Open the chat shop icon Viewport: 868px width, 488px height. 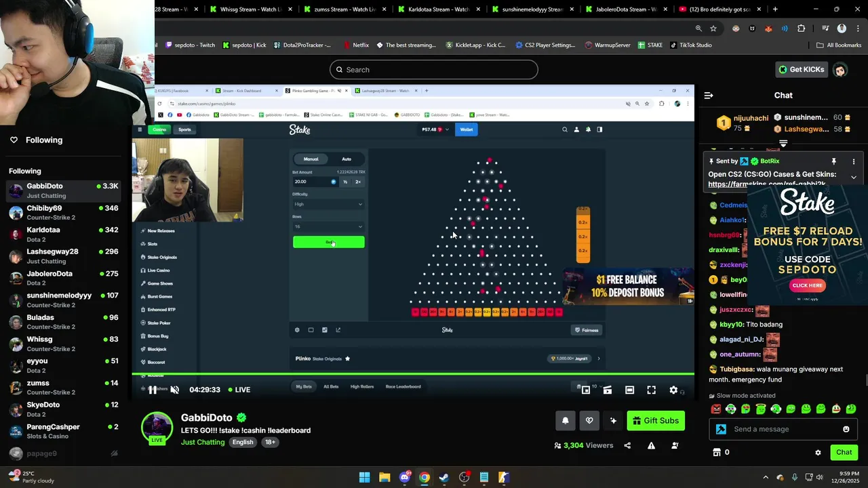pos(717,452)
